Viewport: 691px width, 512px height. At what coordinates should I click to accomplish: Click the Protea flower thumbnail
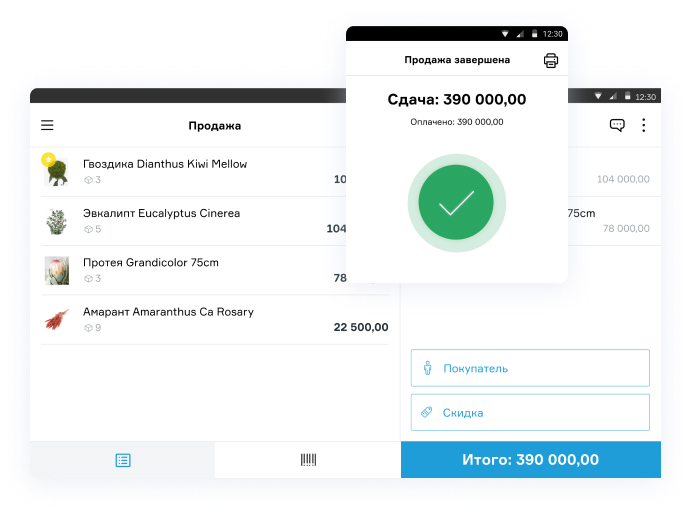click(x=57, y=271)
